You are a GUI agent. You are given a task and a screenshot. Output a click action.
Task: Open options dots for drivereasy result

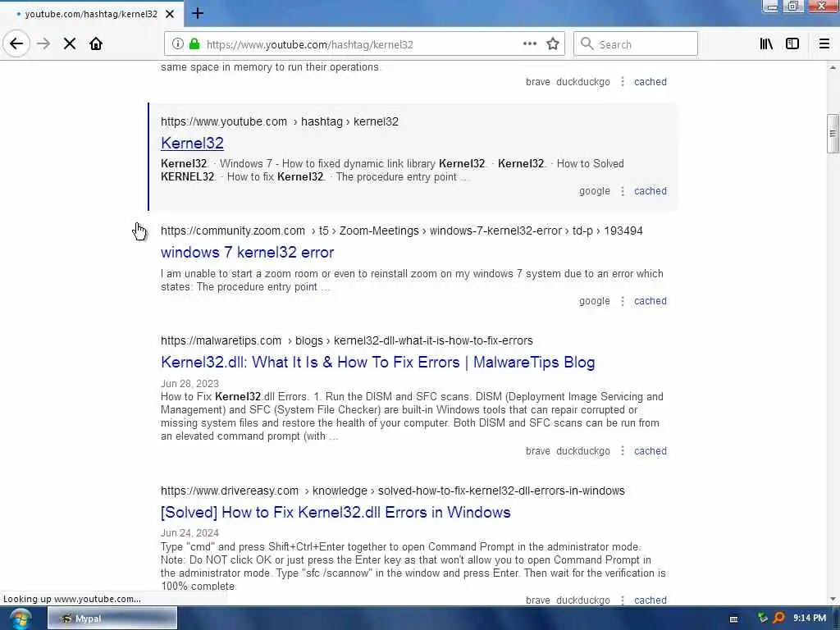click(623, 600)
